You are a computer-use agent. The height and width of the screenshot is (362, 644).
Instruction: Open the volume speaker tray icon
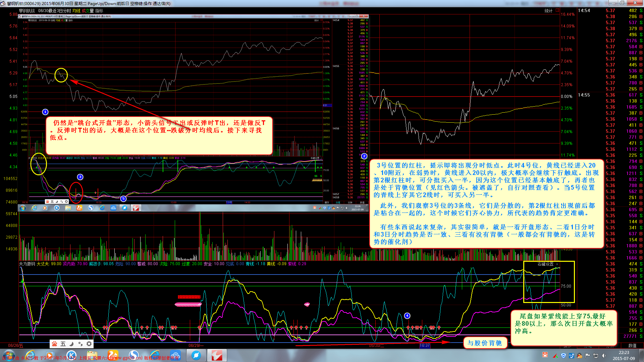click(604, 356)
